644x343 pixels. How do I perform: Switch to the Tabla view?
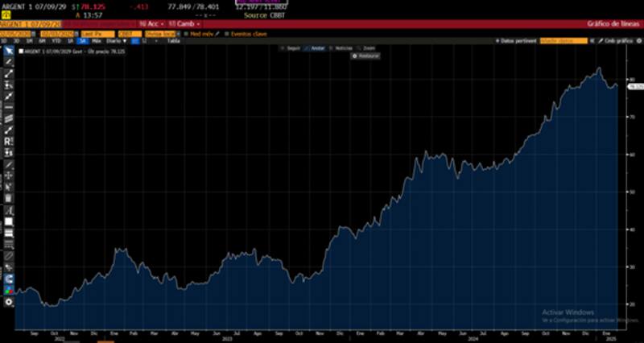pos(172,40)
